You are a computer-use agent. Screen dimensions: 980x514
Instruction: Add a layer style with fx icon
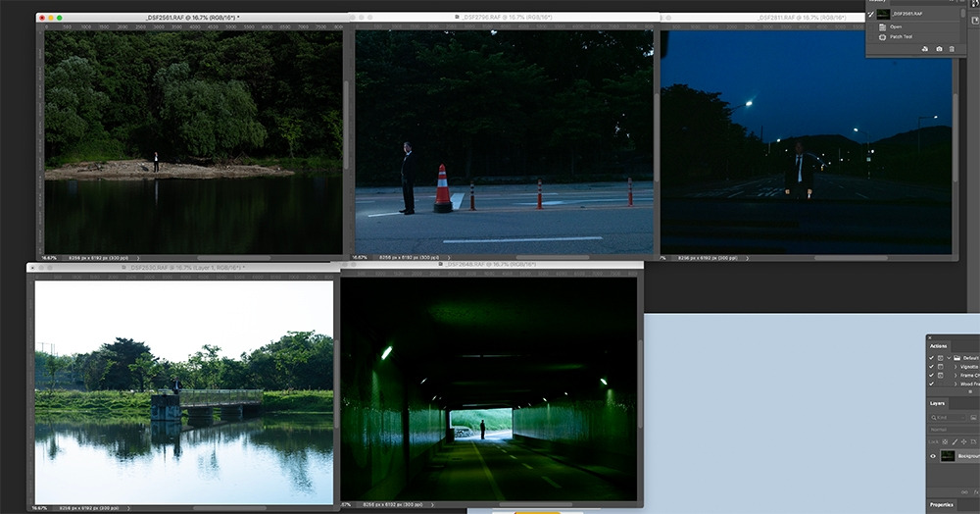[x=976, y=492]
